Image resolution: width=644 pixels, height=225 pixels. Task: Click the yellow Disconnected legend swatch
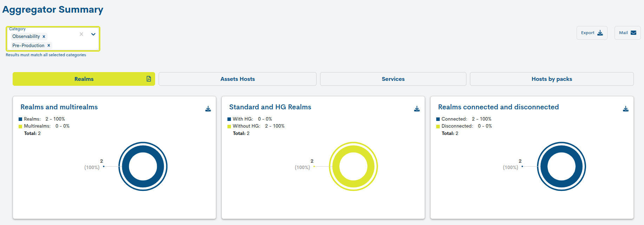[438, 126]
